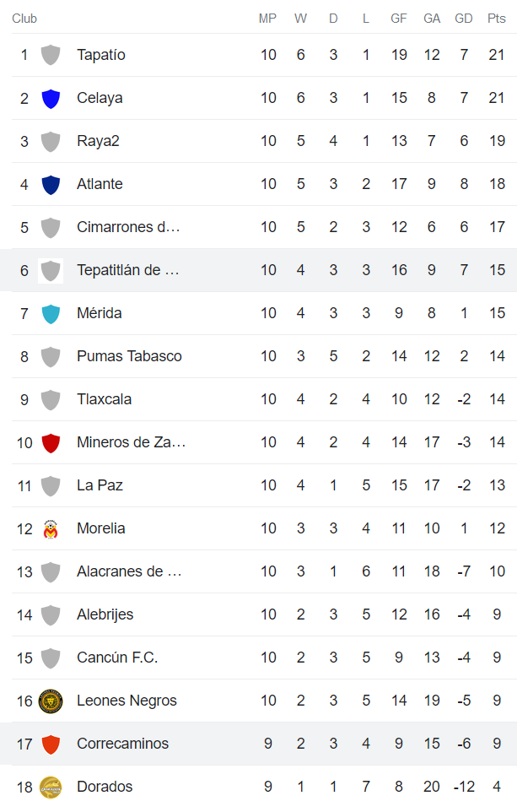The width and height of the screenshot is (517, 812).
Task: Click the Pts column header
Action: 497,19
